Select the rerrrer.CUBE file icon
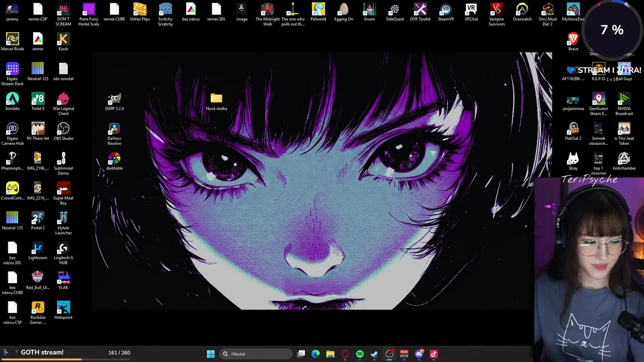The height and width of the screenshot is (362, 644). (114, 12)
